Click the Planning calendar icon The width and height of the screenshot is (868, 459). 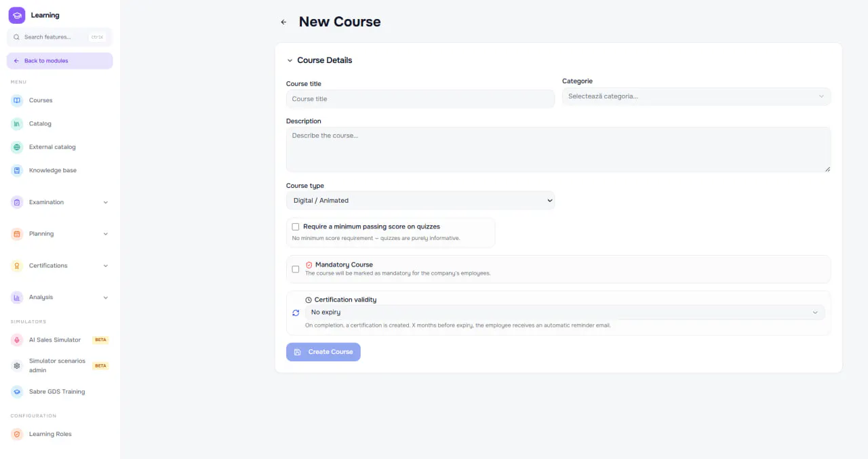pos(17,234)
